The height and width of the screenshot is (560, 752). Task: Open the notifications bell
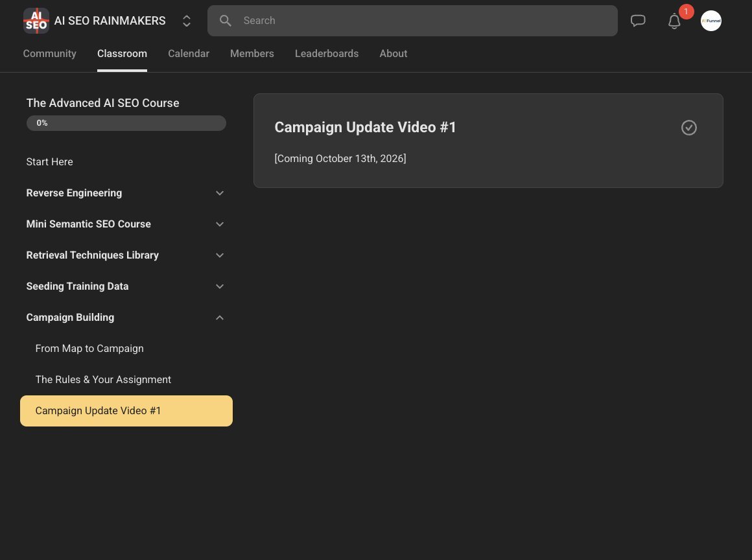click(x=674, y=21)
